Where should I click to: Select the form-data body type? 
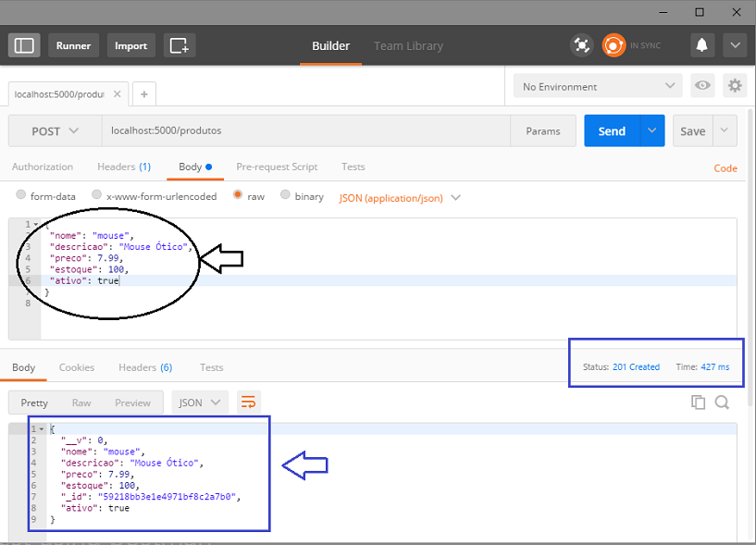pos(20,194)
